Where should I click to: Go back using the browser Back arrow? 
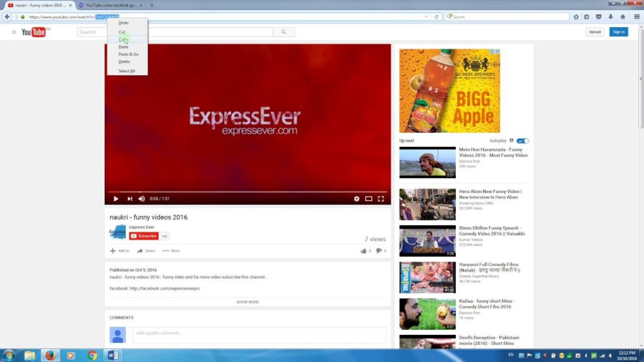8,17
